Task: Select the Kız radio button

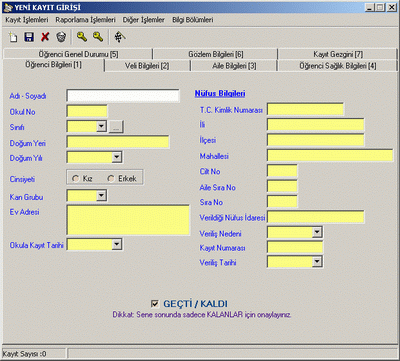Action: coord(76,179)
